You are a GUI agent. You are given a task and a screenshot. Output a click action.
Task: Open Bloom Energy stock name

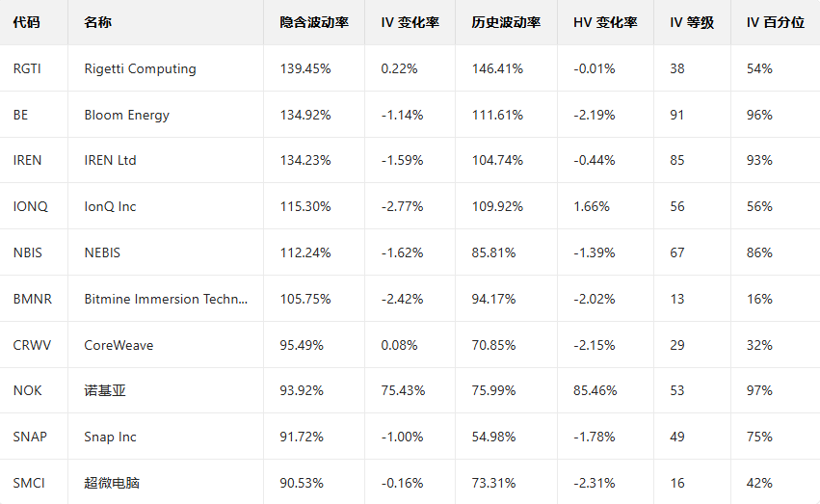[x=126, y=115]
